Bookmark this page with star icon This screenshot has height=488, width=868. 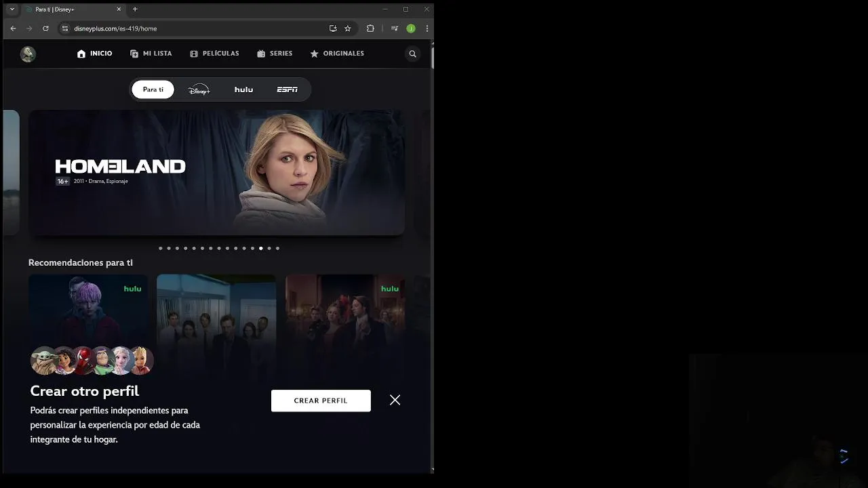[348, 28]
